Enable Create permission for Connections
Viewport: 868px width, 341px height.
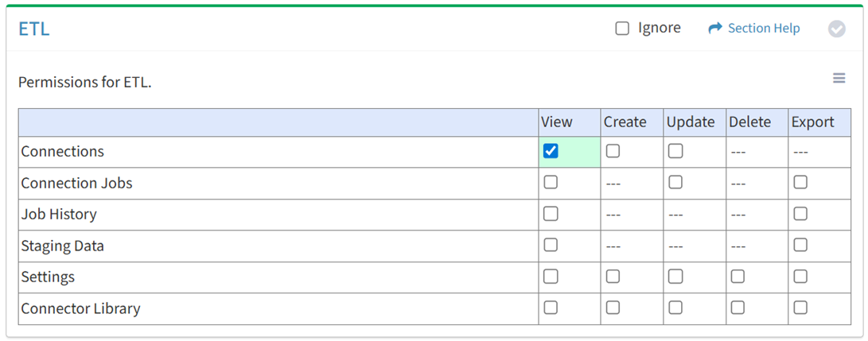(613, 151)
